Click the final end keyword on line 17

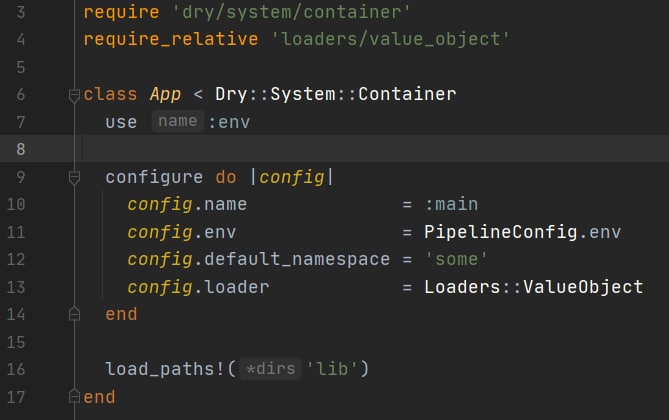click(x=99, y=397)
